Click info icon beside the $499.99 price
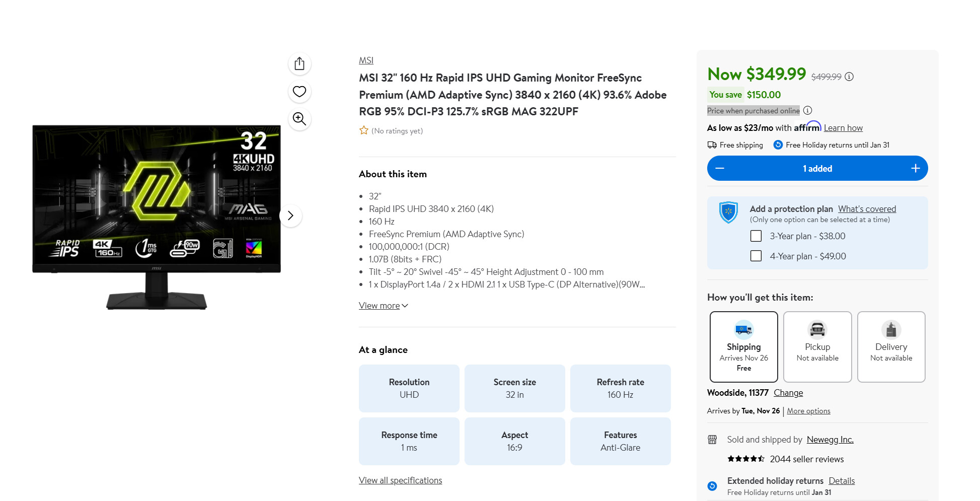The height and width of the screenshot is (501, 980). click(x=849, y=77)
